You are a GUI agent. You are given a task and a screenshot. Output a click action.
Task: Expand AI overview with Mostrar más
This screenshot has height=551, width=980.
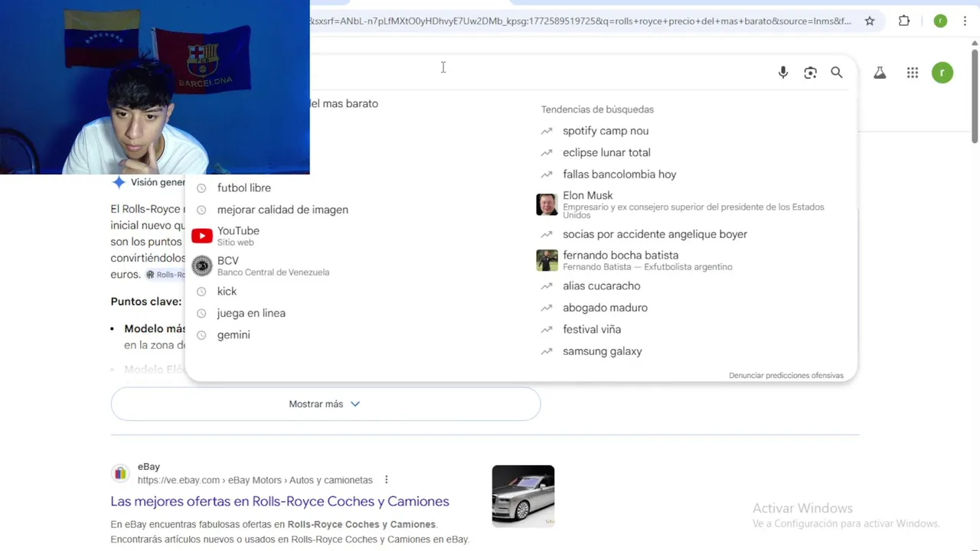coord(325,404)
